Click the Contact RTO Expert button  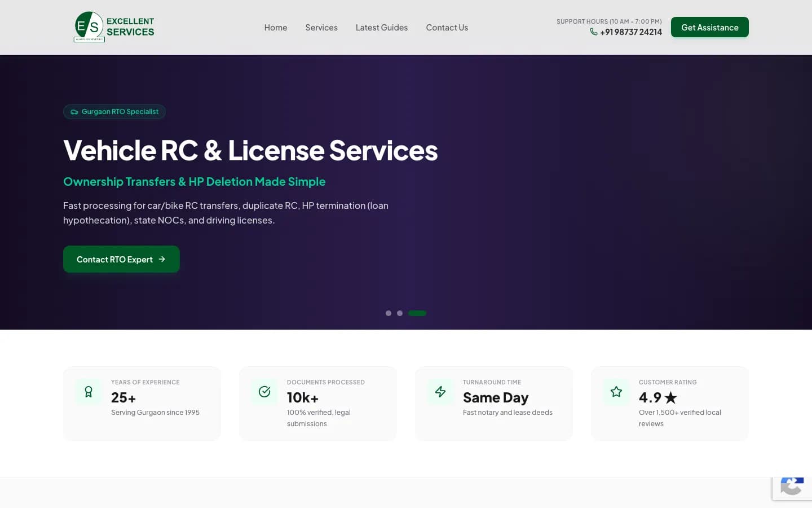click(x=121, y=259)
